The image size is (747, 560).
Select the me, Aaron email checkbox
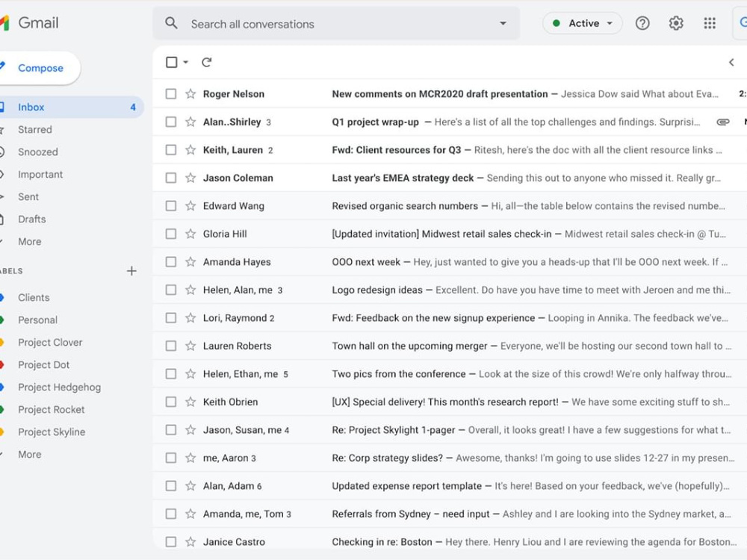(170, 458)
